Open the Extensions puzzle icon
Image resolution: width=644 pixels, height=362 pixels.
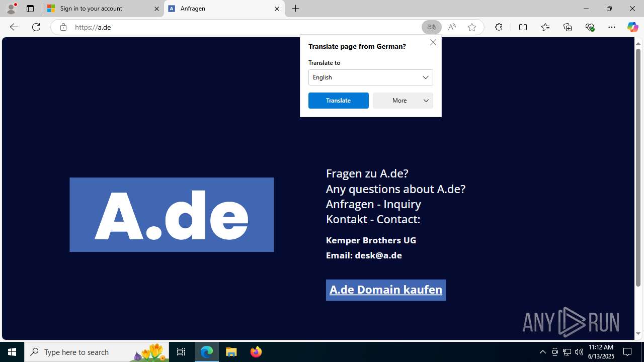[x=499, y=27]
